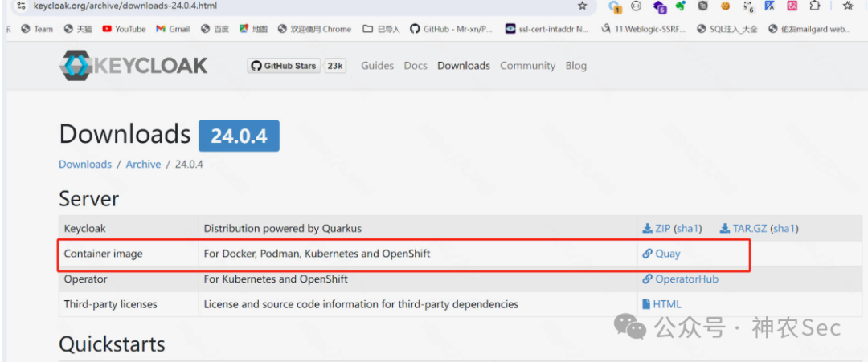Click the 23k star count
868x362 pixels.
pyautogui.click(x=335, y=66)
